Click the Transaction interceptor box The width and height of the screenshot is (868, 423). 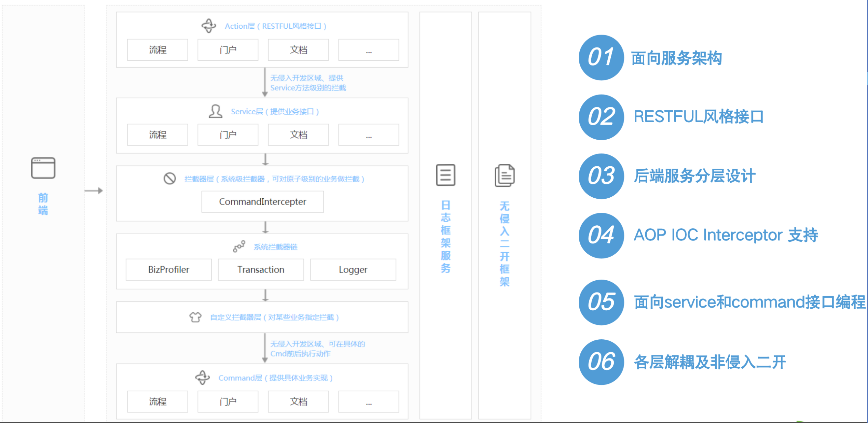[x=261, y=270]
